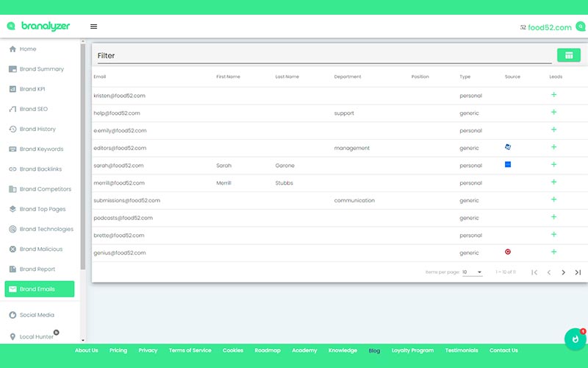This screenshot has height=368, width=588.
Task: Go to the first page
Action: click(534, 272)
